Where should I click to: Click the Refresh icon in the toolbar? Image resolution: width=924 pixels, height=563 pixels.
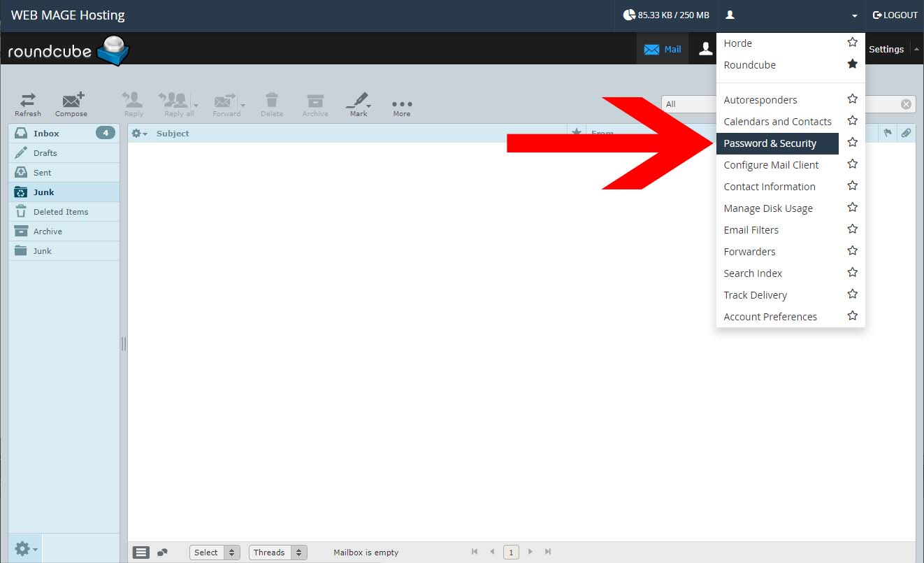27,104
